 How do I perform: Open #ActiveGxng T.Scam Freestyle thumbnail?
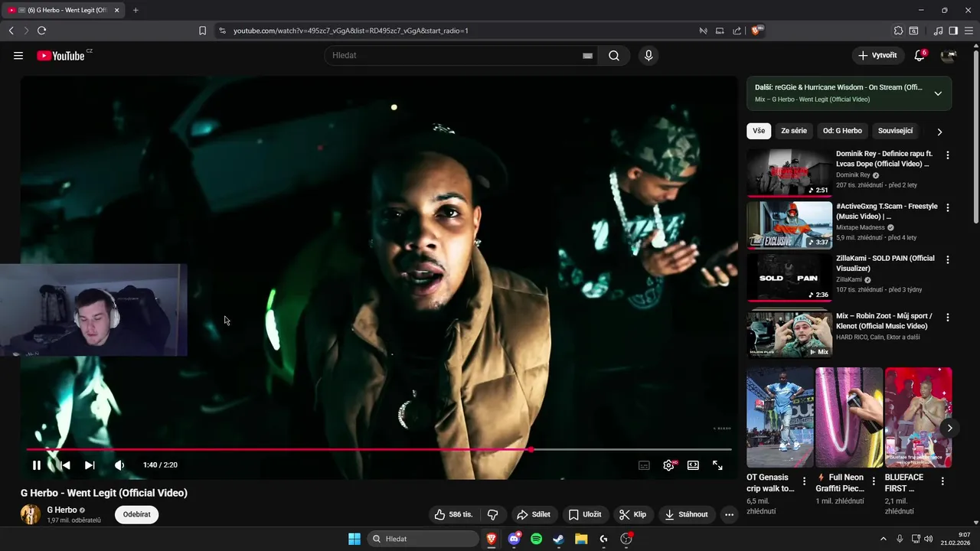[x=789, y=225]
